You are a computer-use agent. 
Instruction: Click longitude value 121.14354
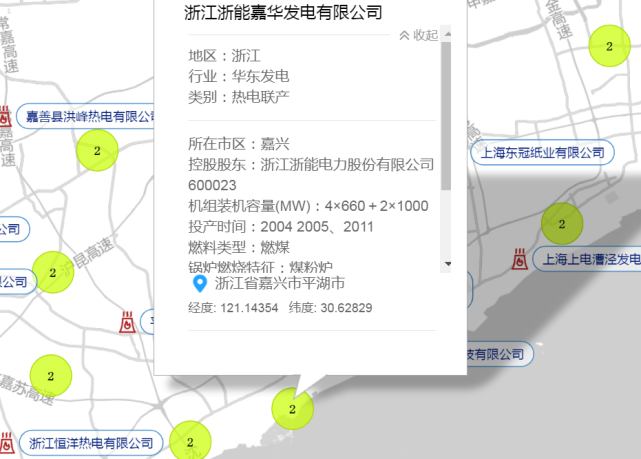(249, 308)
